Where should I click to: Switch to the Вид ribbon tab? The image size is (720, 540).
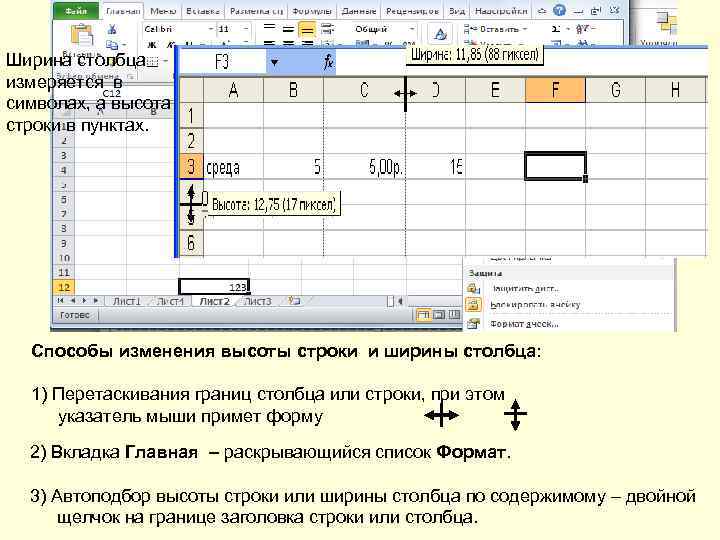456,11
